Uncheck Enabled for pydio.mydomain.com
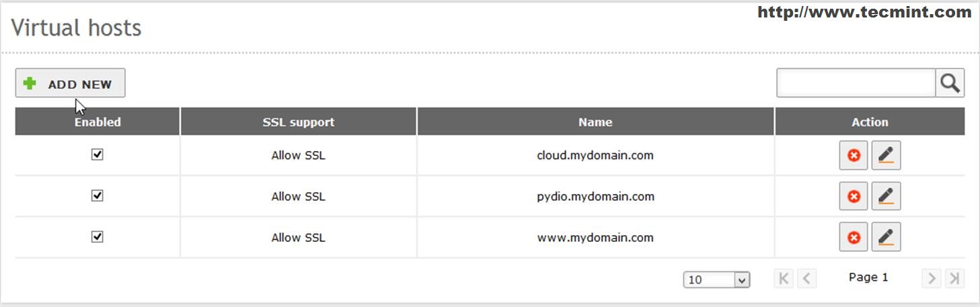Image resolution: width=980 pixels, height=307 pixels. point(98,195)
